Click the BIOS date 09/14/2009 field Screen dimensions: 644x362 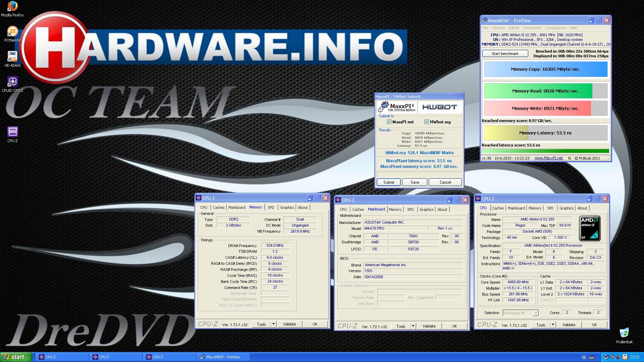[413, 277]
